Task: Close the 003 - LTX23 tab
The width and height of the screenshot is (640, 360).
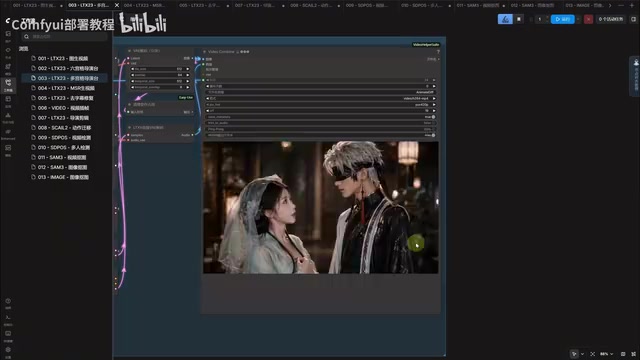Action: (x=117, y=5)
